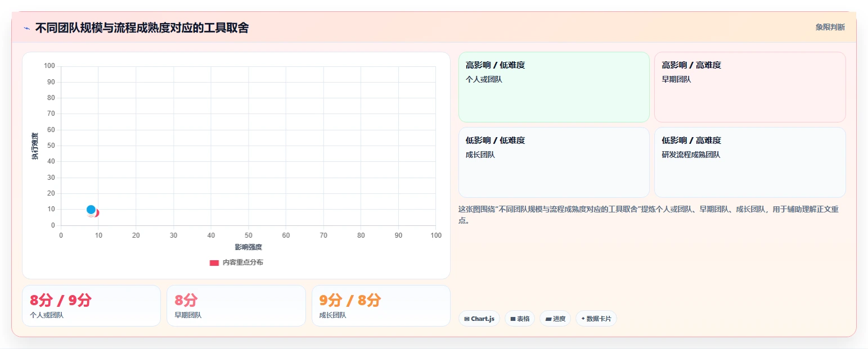Open the 高影响 / 高难度 quadrant card
Screen dimensions: 868x349
[750, 87]
